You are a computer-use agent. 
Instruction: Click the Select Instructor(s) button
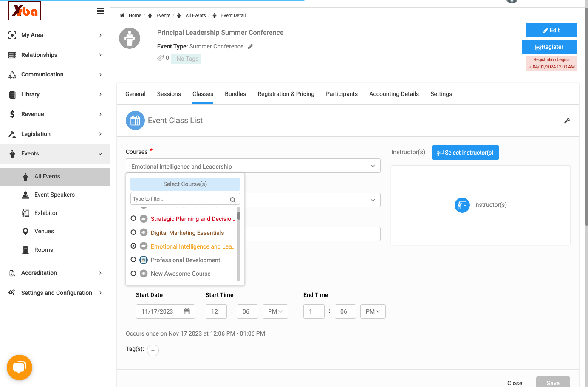465,153
